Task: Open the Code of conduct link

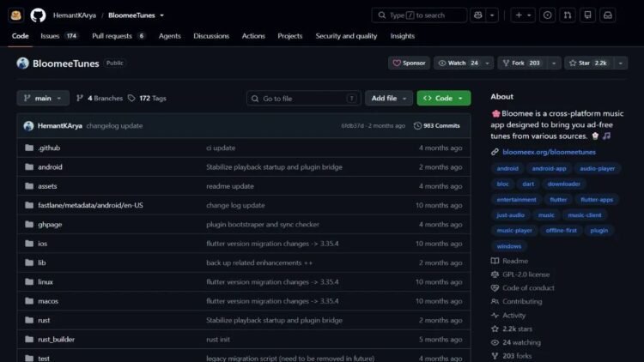Action: click(x=528, y=288)
